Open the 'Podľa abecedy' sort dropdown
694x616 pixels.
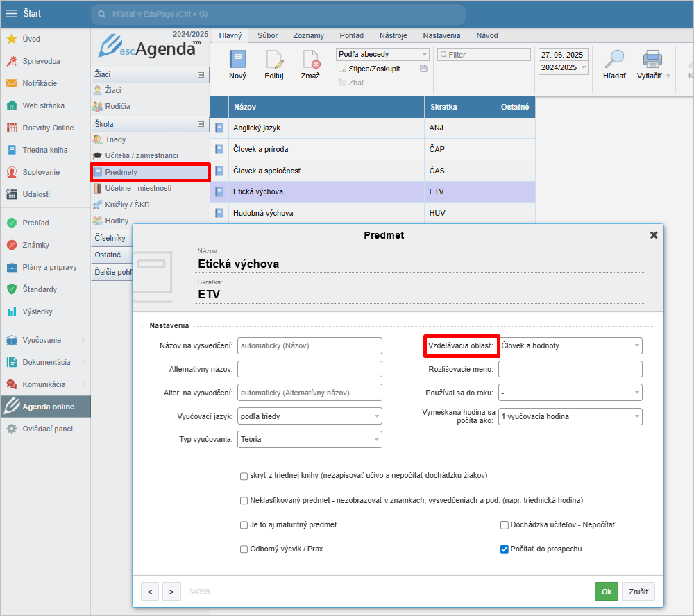pos(382,54)
